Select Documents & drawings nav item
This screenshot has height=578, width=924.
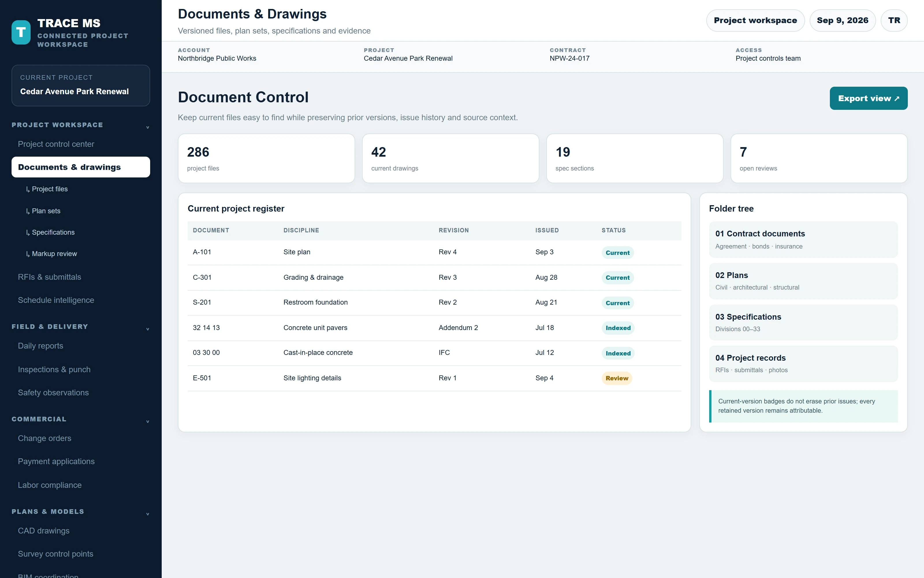click(81, 167)
